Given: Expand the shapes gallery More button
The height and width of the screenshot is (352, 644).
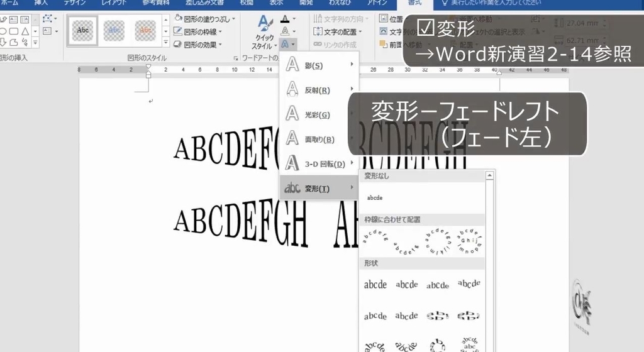Looking at the screenshot, I should [x=35, y=42].
